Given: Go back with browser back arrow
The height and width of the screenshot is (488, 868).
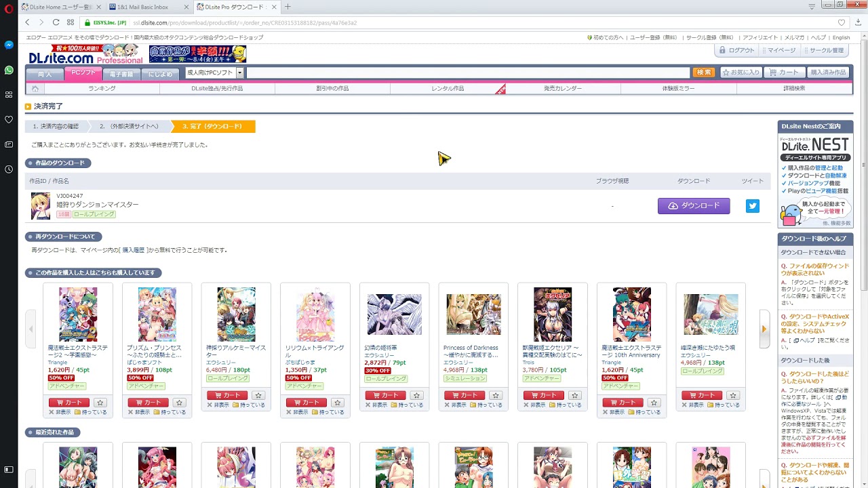Looking at the screenshot, I should click(x=28, y=22).
